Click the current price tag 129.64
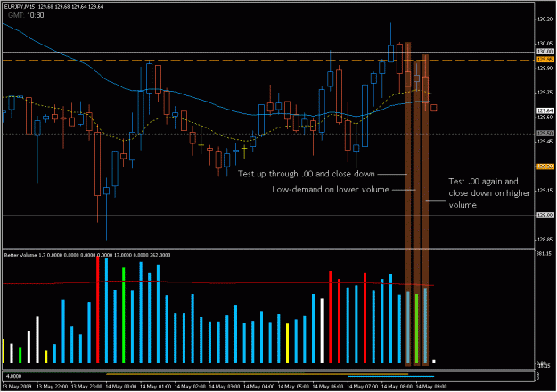 click(x=545, y=110)
